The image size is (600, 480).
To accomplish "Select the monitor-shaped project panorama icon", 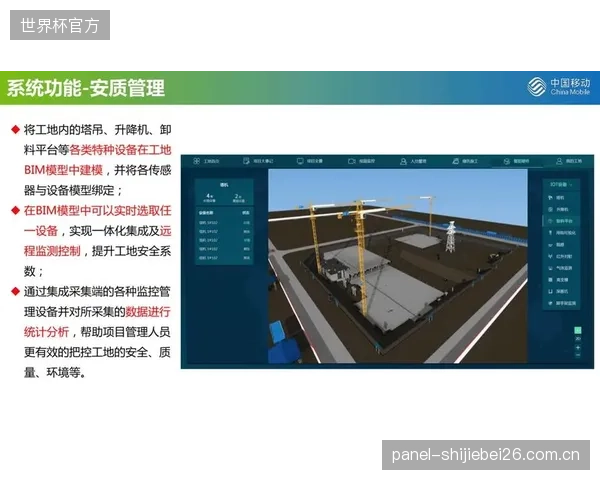I will (x=300, y=161).
